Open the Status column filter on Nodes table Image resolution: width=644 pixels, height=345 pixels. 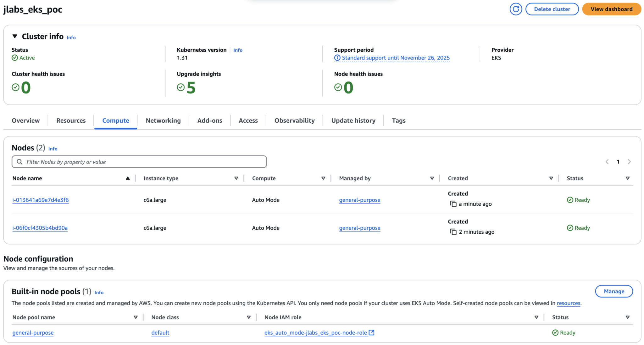[x=628, y=178]
